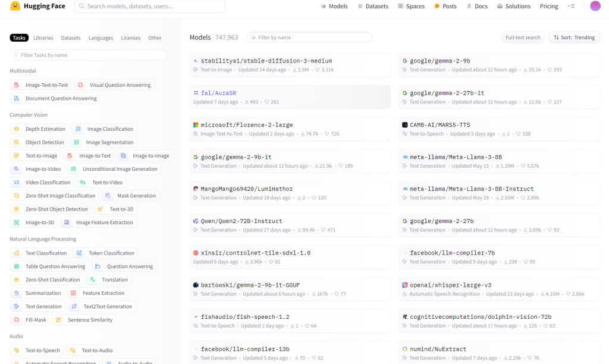Click the Text-to-Speech task icon
The height and width of the screenshot is (364, 609).
coord(17,351)
